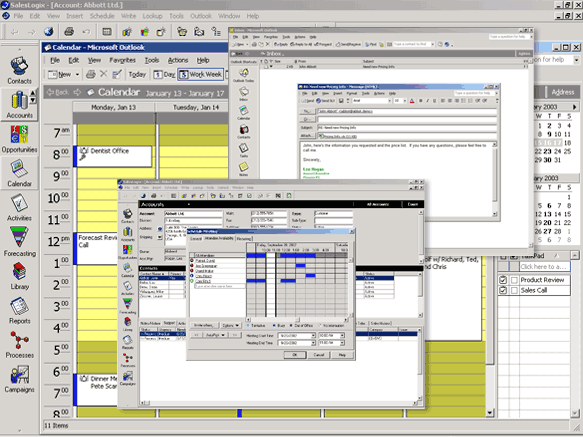Click the print icon in Outlook Calendar toolbar

(x=91, y=74)
